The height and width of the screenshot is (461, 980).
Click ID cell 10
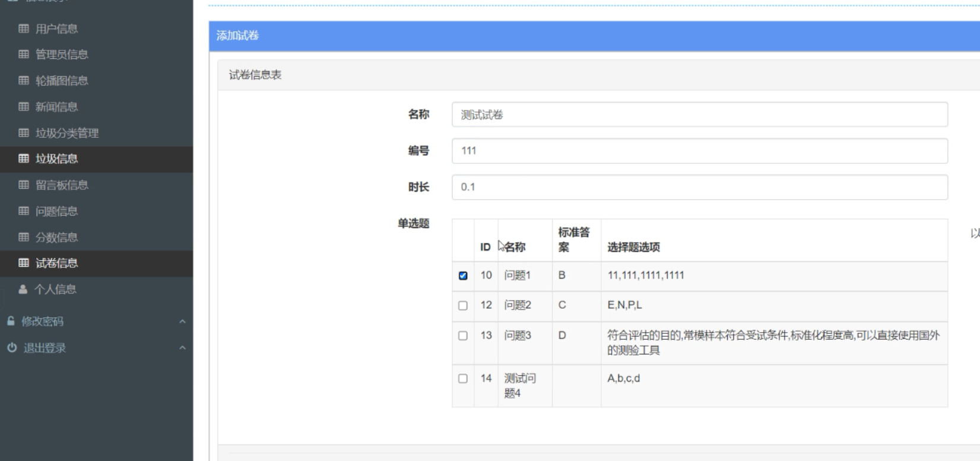[486, 276]
